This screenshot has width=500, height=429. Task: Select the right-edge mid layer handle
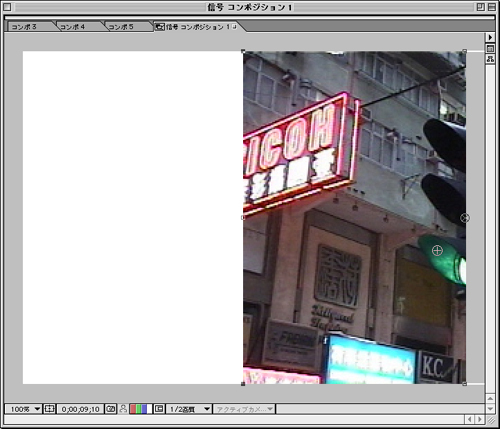(465, 218)
